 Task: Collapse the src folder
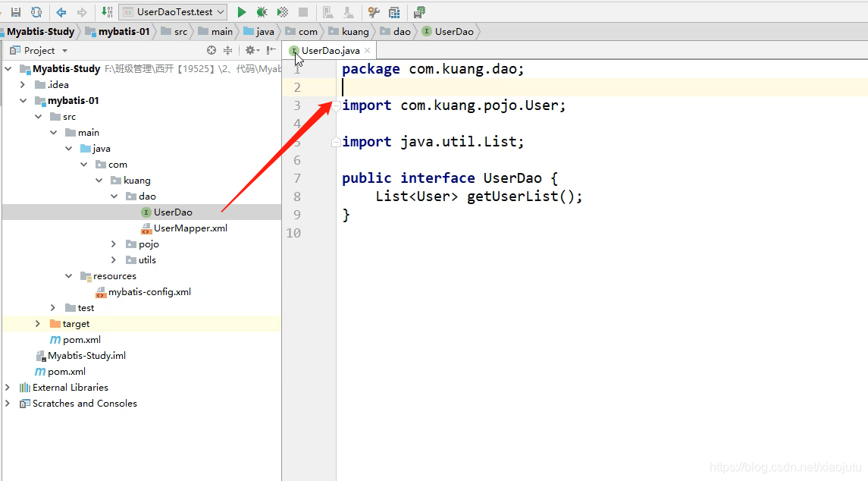(x=38, y=117)
